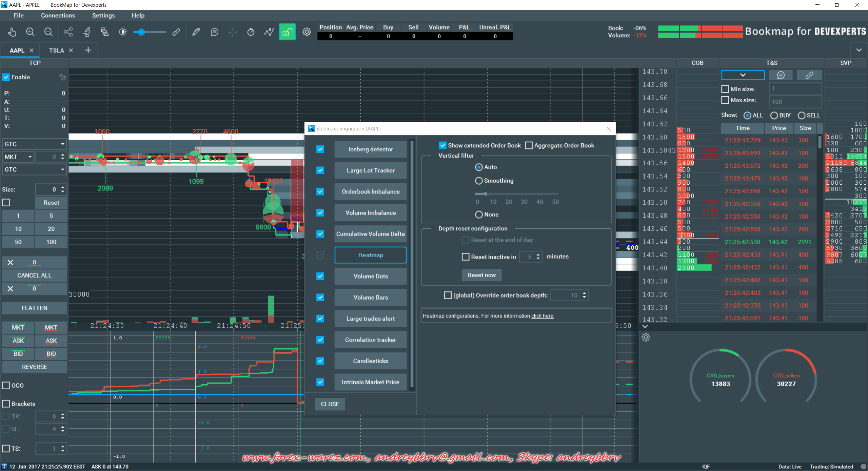Toggle the green unlock trading icon
868x471 pixels.
pyautogui.click(x=287, y=32)
